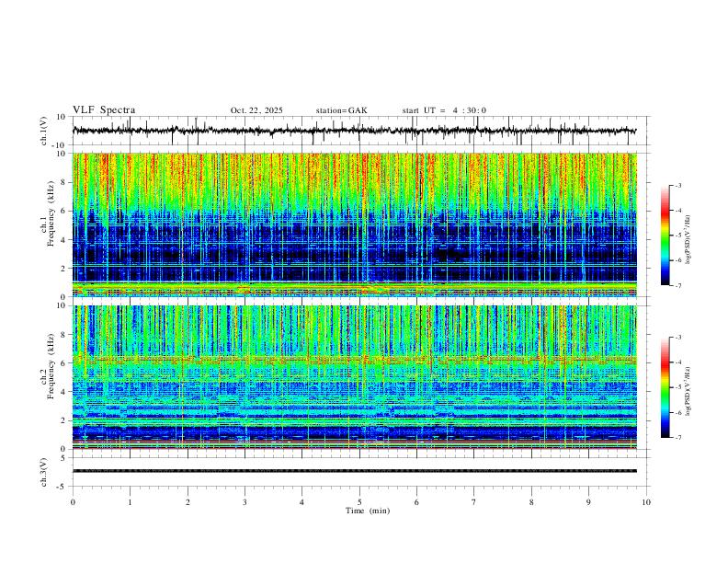728x563 pixels.
Task: Click the ch.1 voltage waveform trace
Action: click(354, 131)
